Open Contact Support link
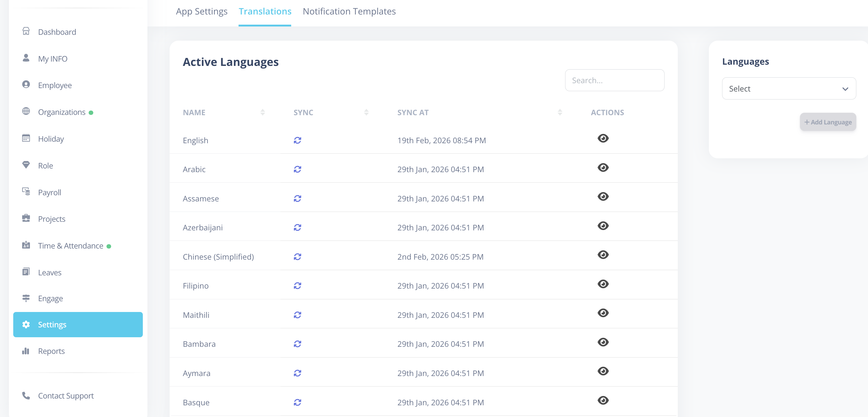Image resolution: width=868 pixels, height=417 pixels. point(66,396)
